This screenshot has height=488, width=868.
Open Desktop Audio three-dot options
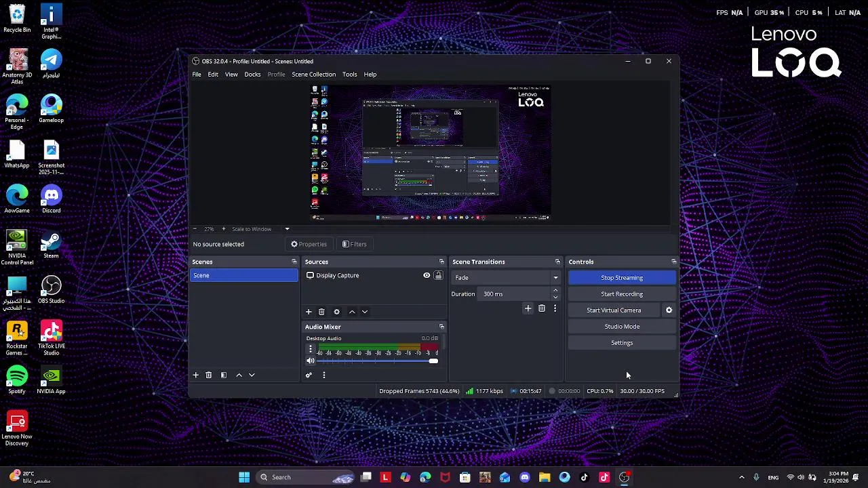pyautogui.click(x=311, y=349)
